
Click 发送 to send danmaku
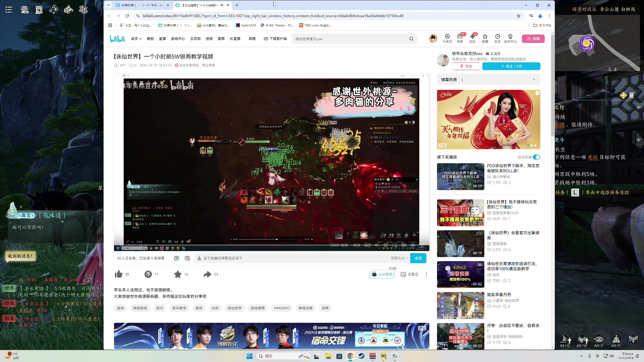pos(418,258)
